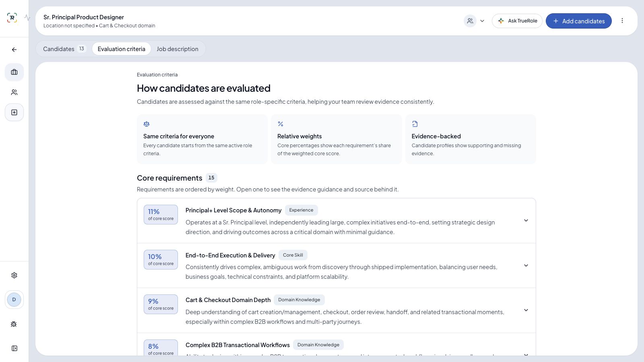This screenshot has width=644, height=362.
Task: Go back using the left arrow icon
Action: click(x=14, y=49)
